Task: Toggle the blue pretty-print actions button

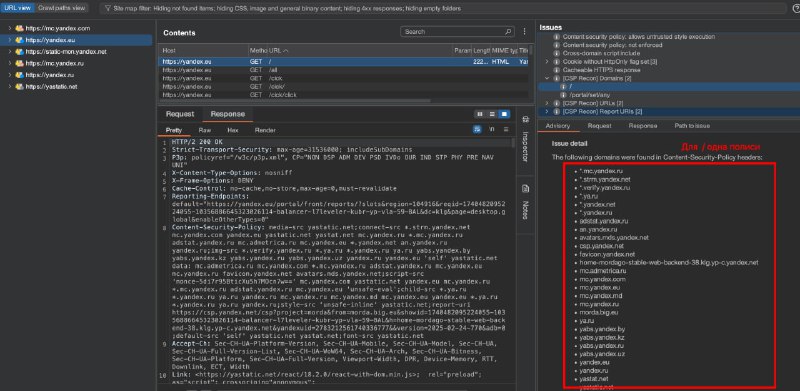Action: click(477, 130)
